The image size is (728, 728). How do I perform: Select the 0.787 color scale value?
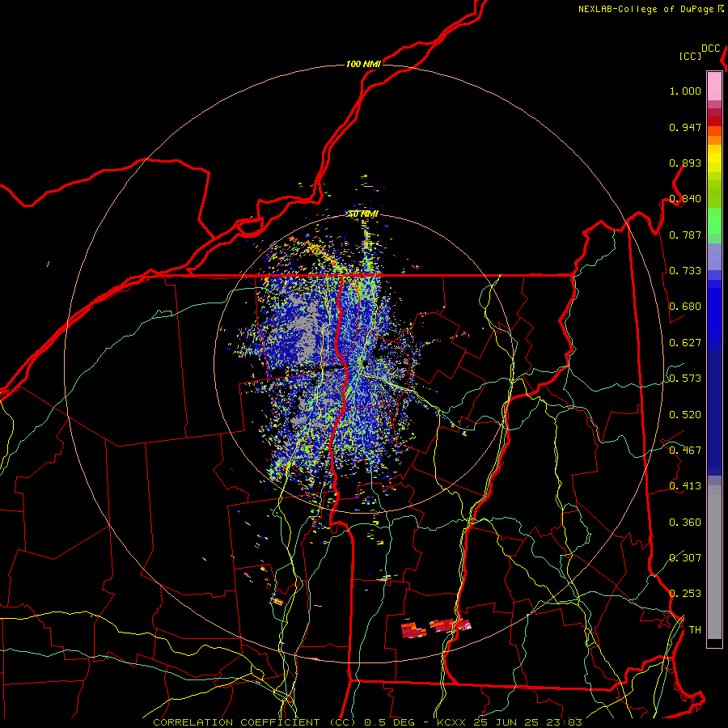click(685, 235)
